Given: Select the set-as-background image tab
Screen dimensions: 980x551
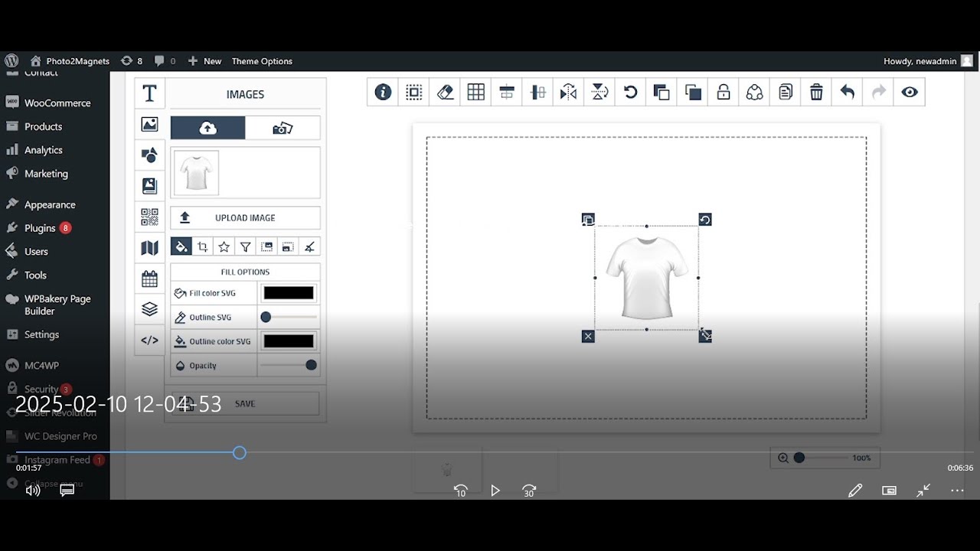Looking at the screenshot, I should point(267,246).
